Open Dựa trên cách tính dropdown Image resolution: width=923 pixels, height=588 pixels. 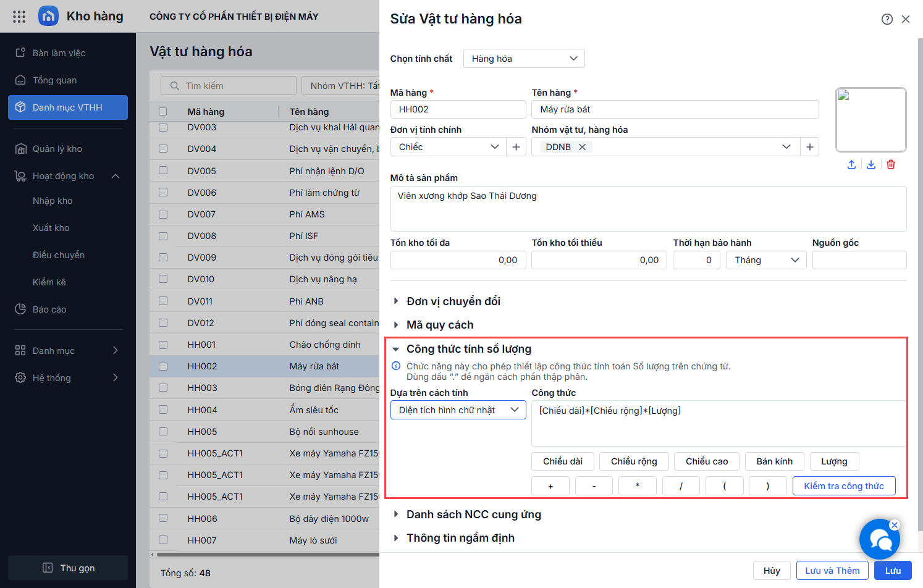(458, 410)
